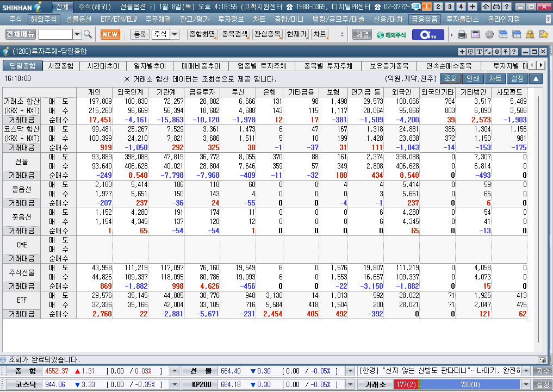Open the ETF/ETN/ELW menu

click(x=119, y=19)
